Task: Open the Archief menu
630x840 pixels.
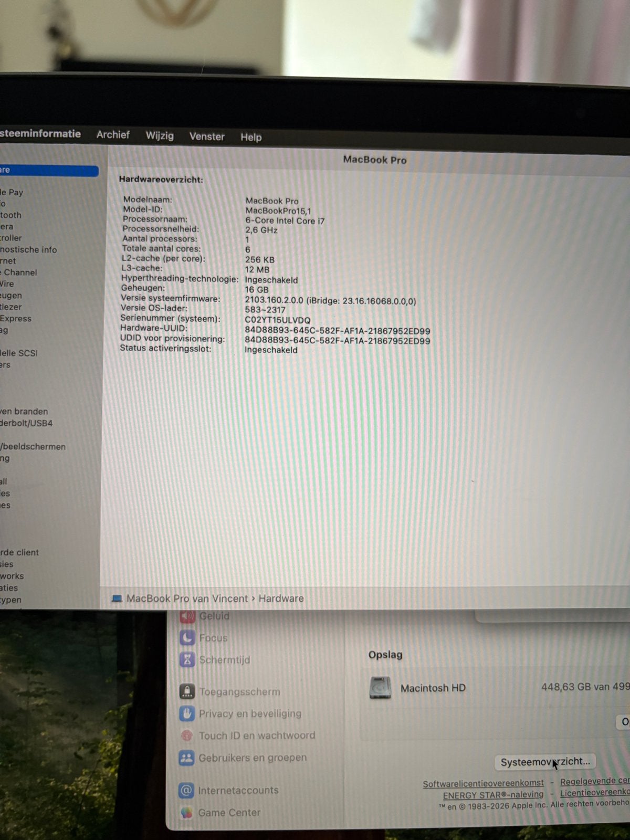Action: (113, 134)
